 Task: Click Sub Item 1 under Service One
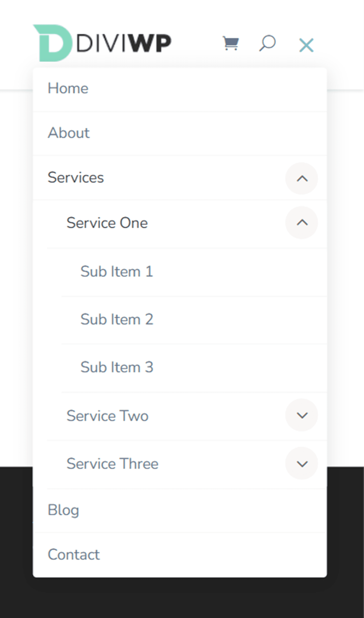tap(117, 271)
